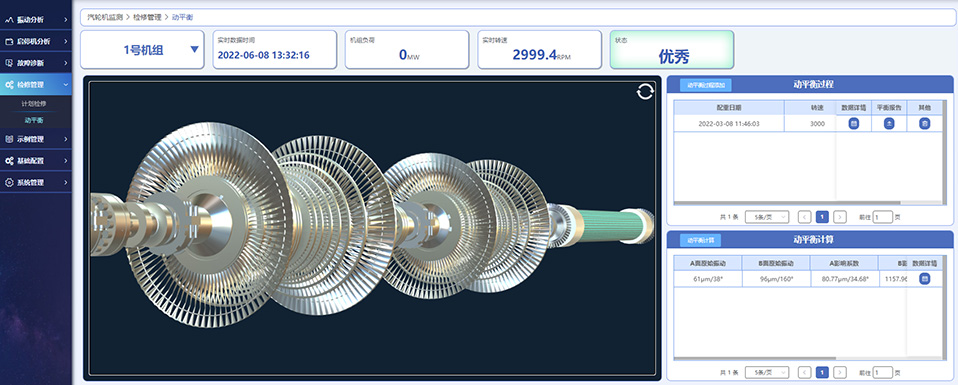Delete the 2022-03-08 record via trash icon
The image size is (958, 385).
(924, 123)
